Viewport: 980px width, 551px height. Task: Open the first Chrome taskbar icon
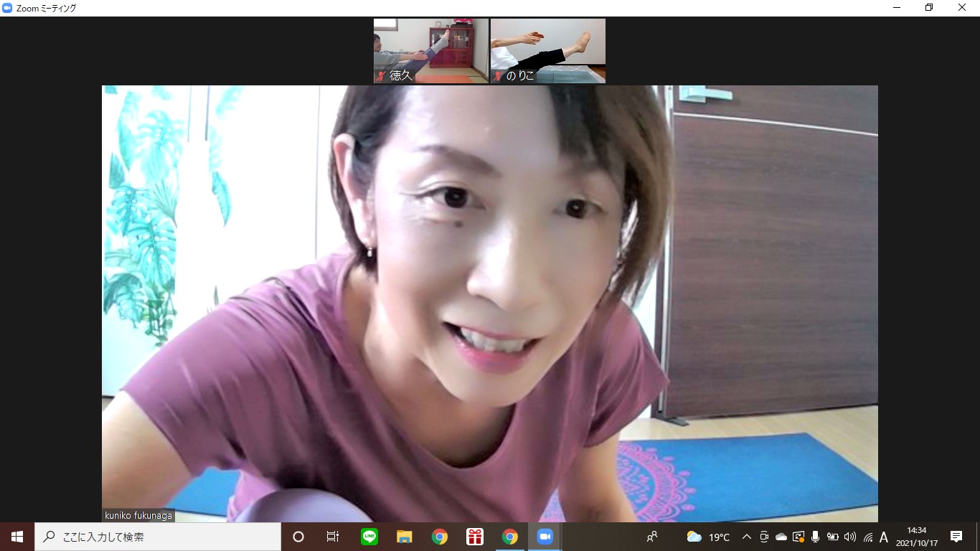(x=440, y=537)
